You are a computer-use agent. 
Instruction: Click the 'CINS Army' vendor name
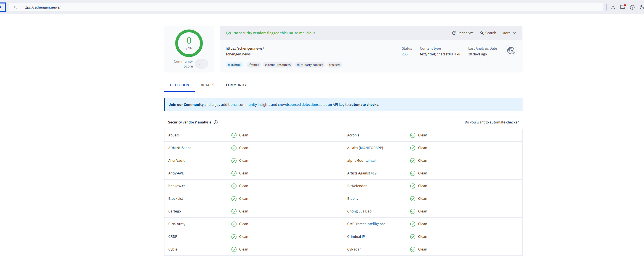[177, 224]
